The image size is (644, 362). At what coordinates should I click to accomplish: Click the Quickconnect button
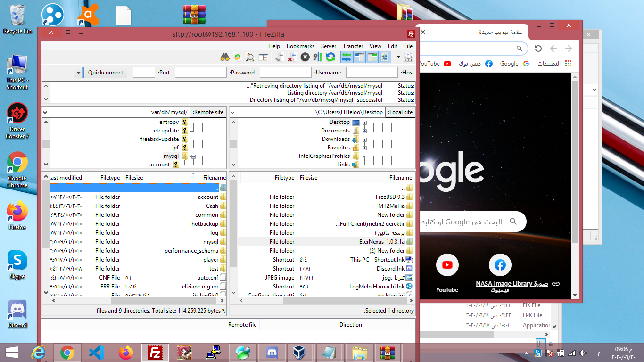[106, 73]
